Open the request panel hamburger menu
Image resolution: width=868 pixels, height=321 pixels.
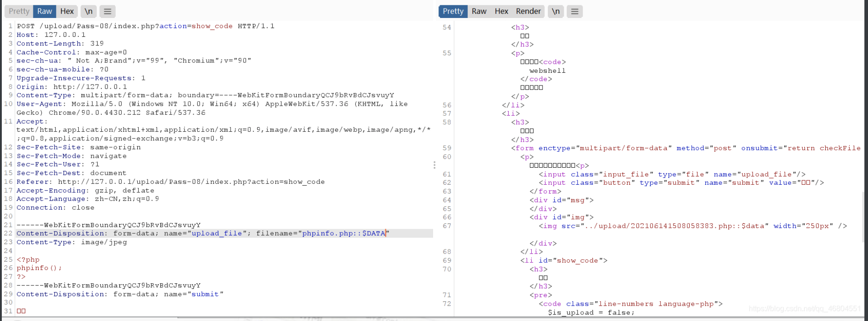coord(107,11)
